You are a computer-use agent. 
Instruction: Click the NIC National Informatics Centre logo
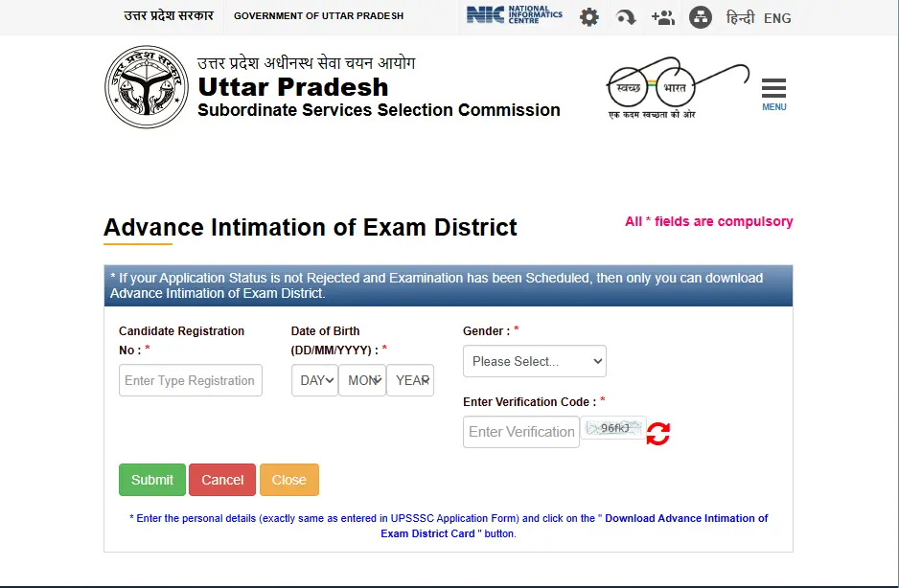click(515, 15)
